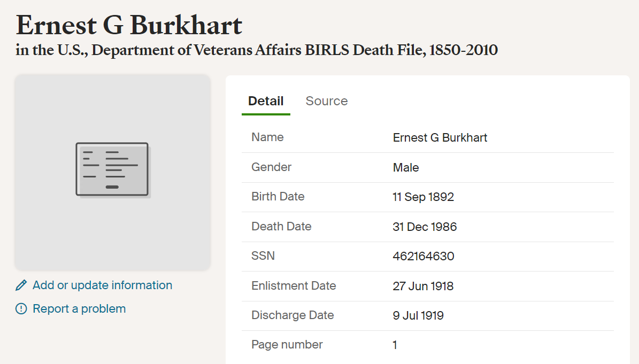The height and width of the screenshot is (364, 639).
Task: Click the Discharge Date value 9 Jul 1919
Action: (418, 315)
